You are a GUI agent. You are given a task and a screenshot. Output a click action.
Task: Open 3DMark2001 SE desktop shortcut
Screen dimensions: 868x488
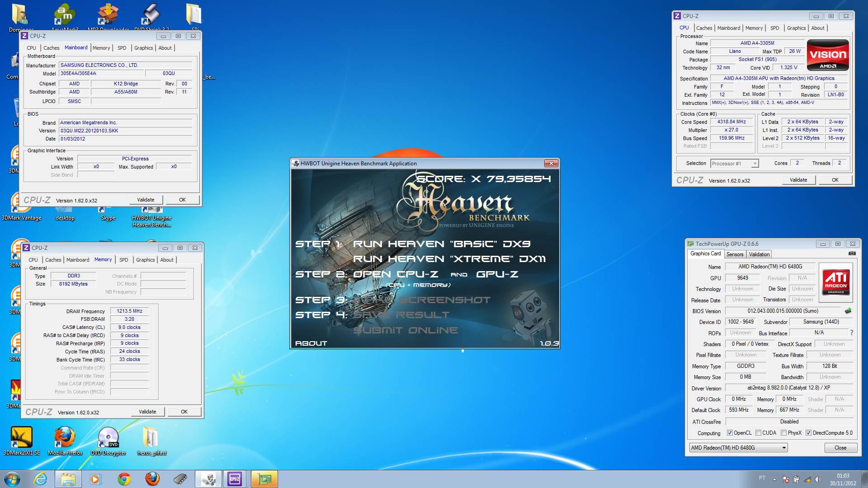tap(21, 441)
